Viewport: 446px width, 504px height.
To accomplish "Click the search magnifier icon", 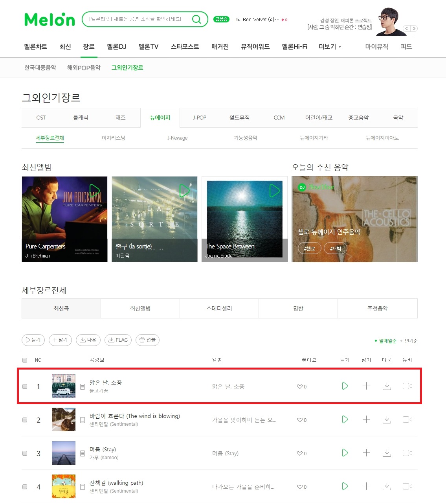I will (196, 19).
